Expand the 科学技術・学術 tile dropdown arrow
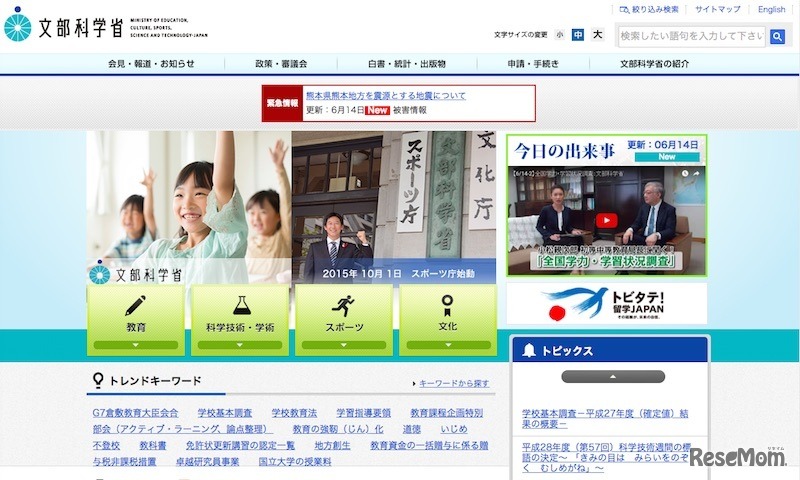The width and height of the screenshot is (800, 480). tap(240, 345)
